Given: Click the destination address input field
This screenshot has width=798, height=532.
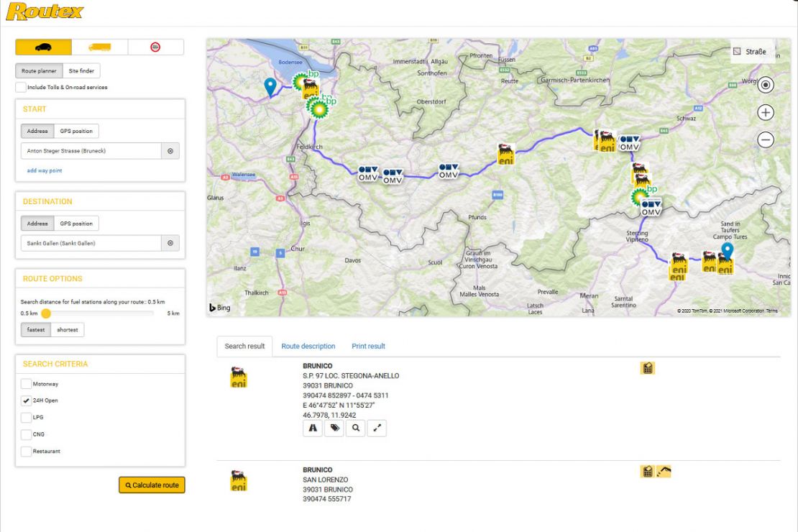Looking at the screenshot, I should (91, 243).
